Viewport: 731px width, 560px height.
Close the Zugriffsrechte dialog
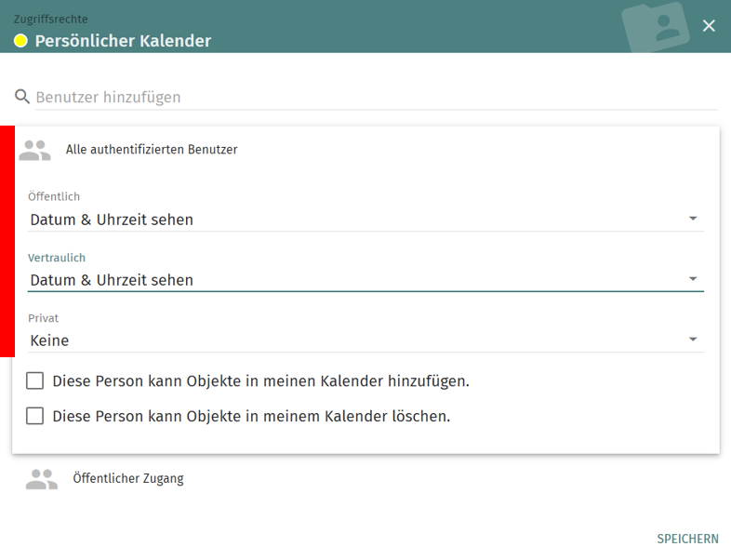709,26
